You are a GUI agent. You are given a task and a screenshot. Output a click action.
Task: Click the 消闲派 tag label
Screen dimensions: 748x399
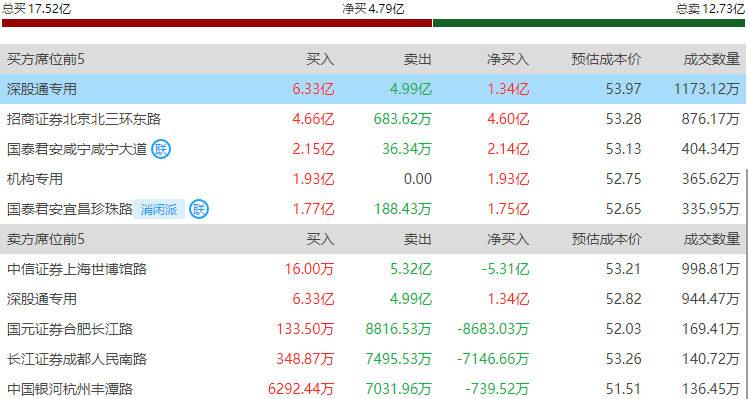[x=159, y=209]
